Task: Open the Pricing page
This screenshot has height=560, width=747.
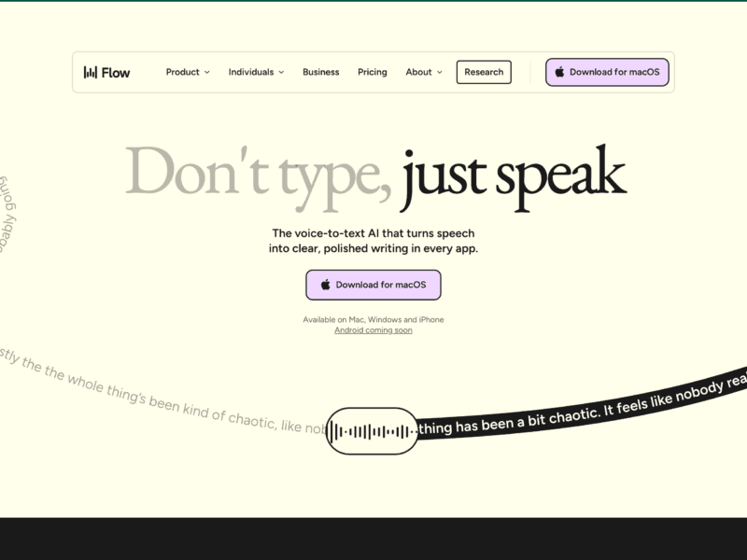Action: point(372,72)
